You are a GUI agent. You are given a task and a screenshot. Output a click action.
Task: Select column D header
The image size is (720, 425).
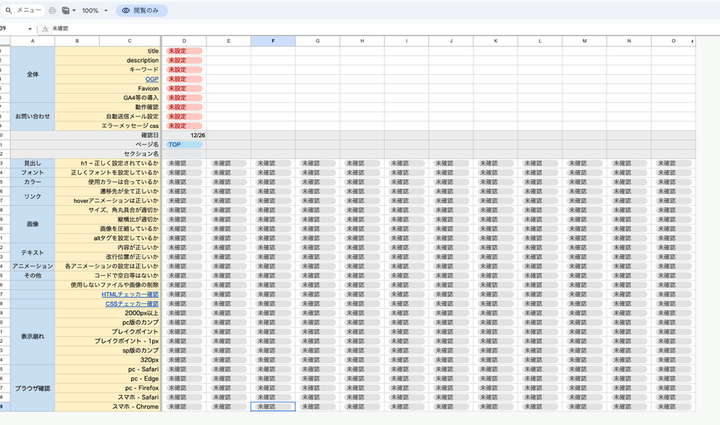point(184,40)
